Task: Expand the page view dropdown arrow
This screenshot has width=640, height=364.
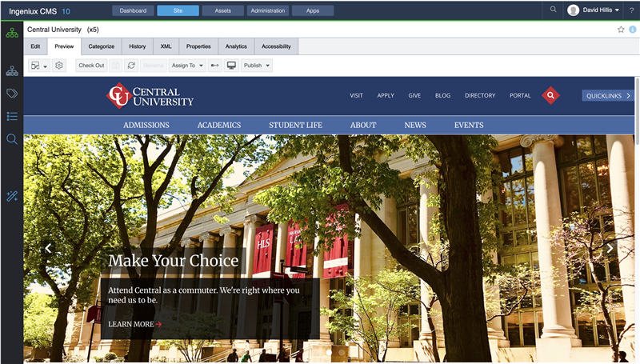Action: tap(46, 66)
